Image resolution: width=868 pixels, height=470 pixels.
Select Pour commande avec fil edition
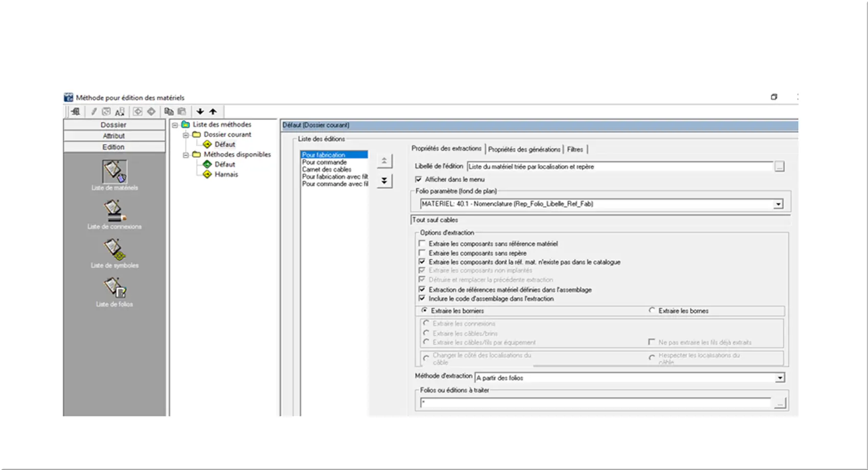click(x=334, y=184)
